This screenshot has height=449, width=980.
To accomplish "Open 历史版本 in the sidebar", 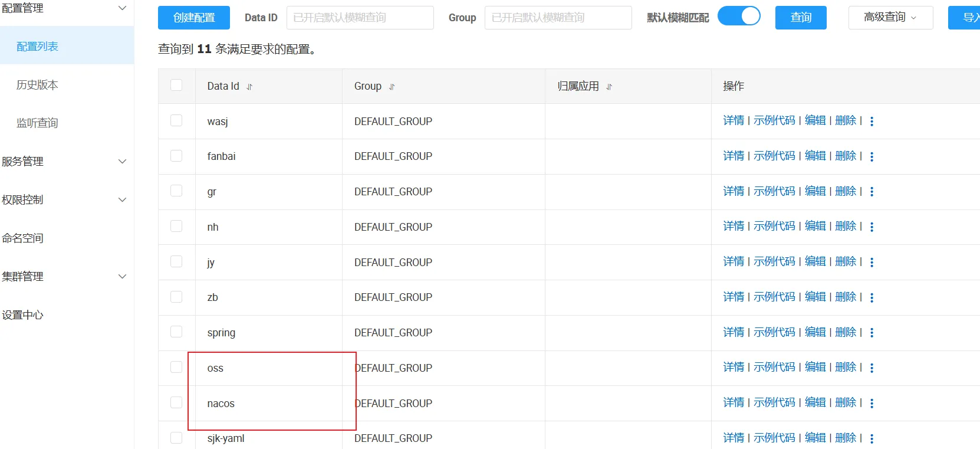I will [x=37, y=85].
